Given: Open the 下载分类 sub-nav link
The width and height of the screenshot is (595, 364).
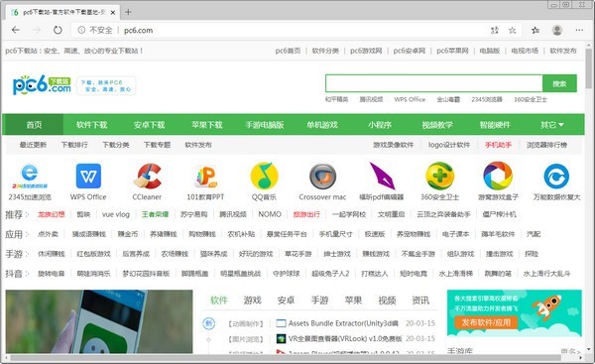Looking at the screenshot, I should point(116,145).
